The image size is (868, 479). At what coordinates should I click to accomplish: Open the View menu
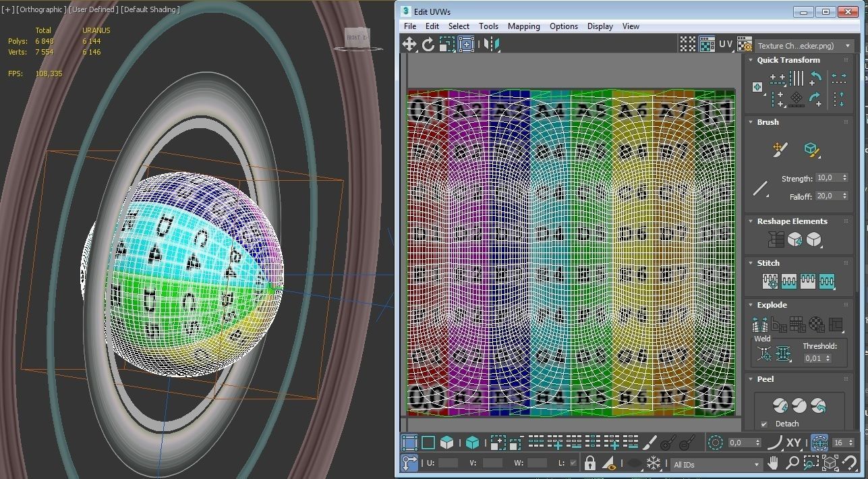click(x=631, y=26)
